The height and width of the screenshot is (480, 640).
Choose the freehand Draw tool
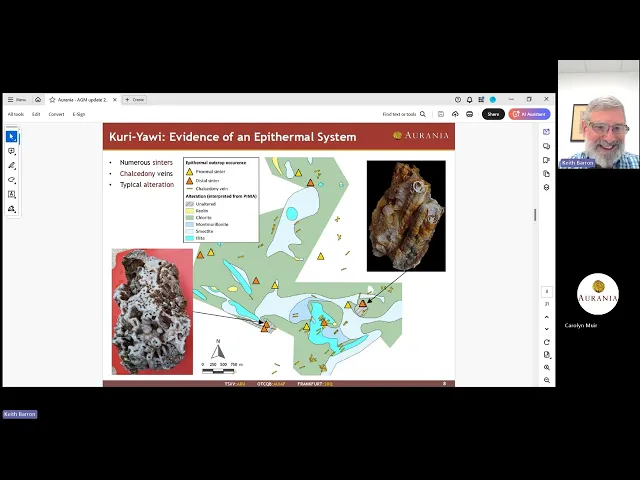point(11,180)
